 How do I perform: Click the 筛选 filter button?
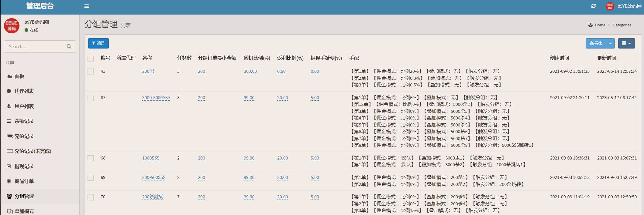coord(98,43)
